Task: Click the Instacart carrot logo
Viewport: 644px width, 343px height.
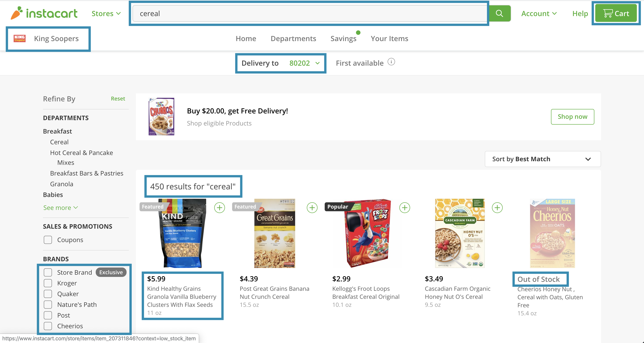Action: pos(44,13)
